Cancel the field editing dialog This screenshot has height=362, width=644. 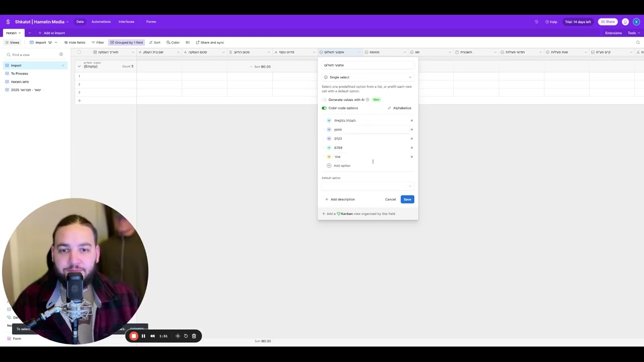(390, 200)
